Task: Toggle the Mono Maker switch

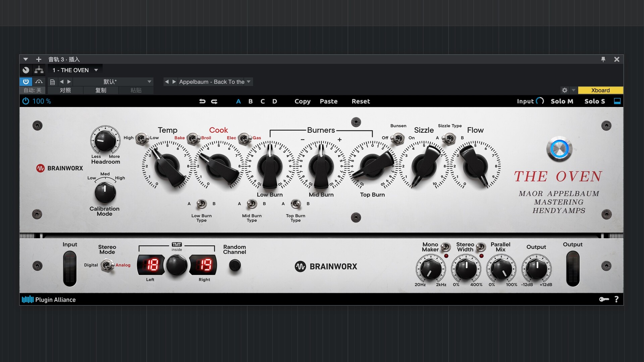Action: [x=445, y=247]
